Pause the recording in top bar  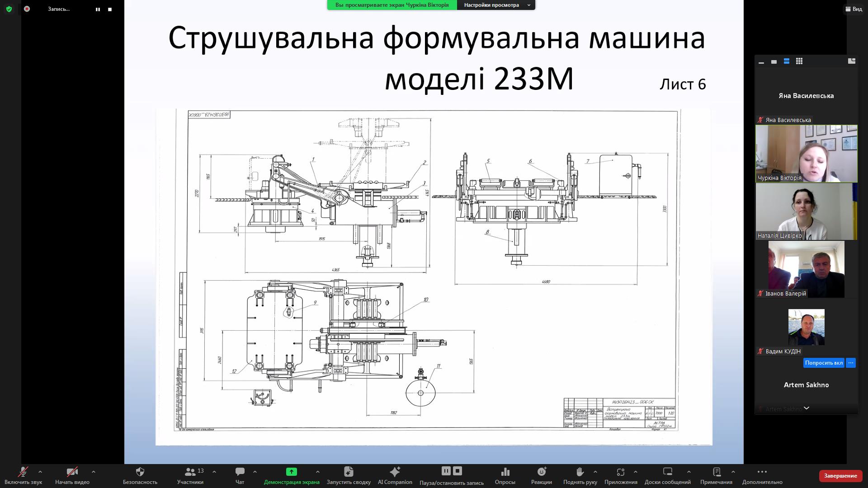click(98, 9)
